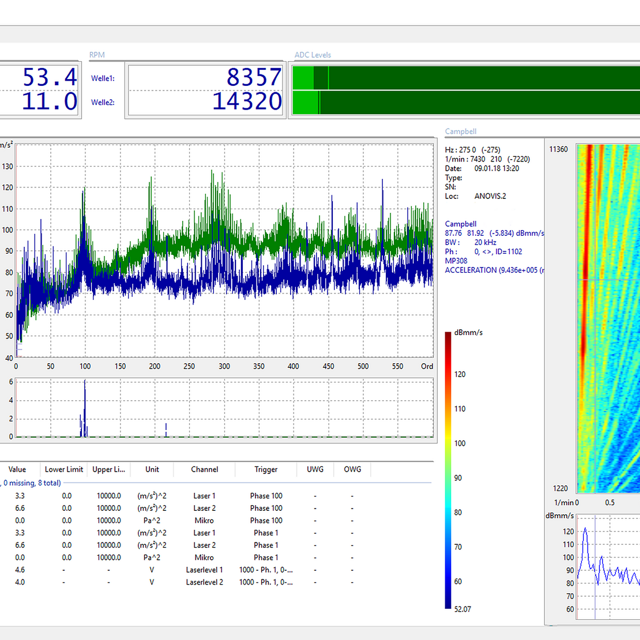This screenshot has height=640, width=640.
Task: Click the SN: field label
Action: coord(450,187)
